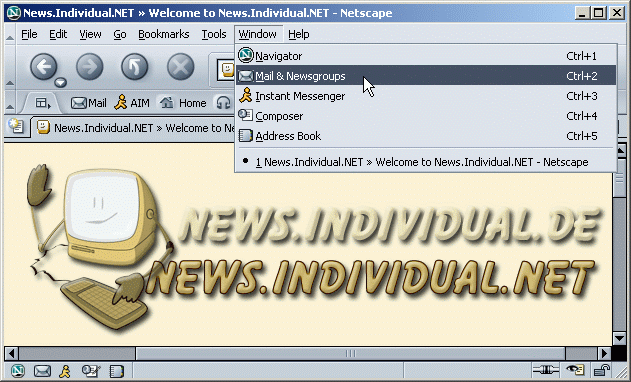Click the Netscape icon in title bar
The image size is (631, 382).
coord(14,13)
